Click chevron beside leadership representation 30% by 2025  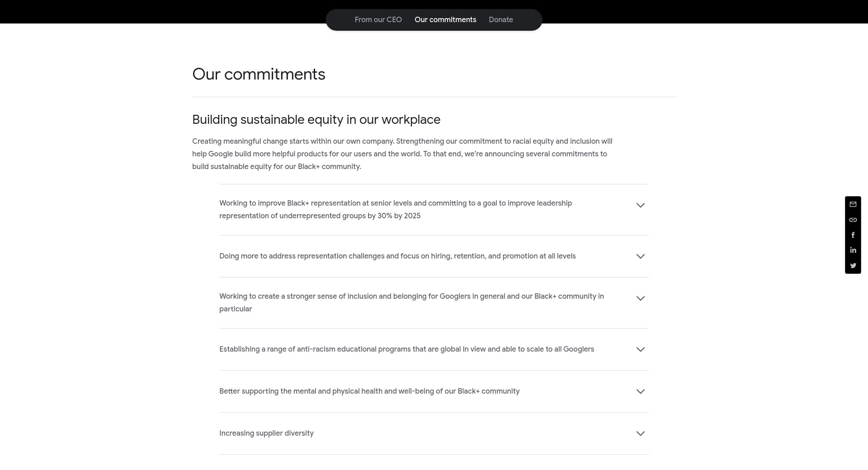[640, 205]
